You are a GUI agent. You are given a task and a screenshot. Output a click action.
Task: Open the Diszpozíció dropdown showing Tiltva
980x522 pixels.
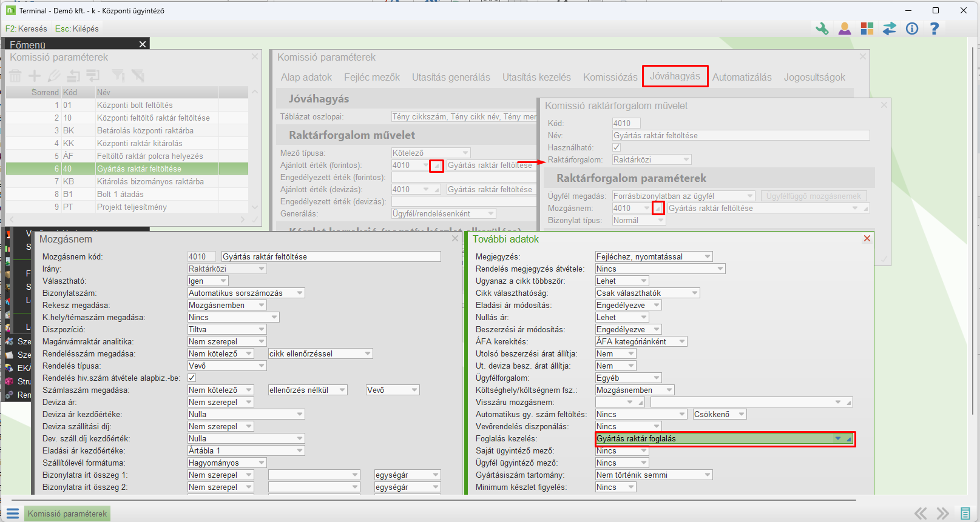coord(227,329)
